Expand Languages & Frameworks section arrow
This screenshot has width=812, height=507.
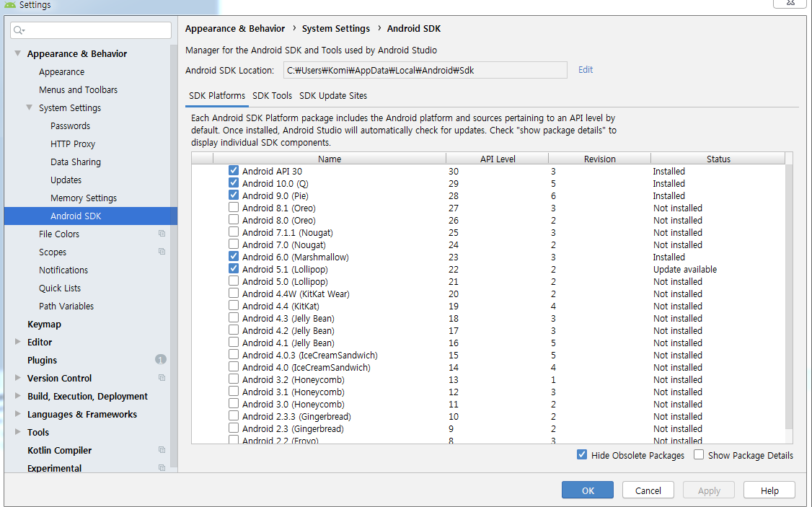(x=17, y=414)
